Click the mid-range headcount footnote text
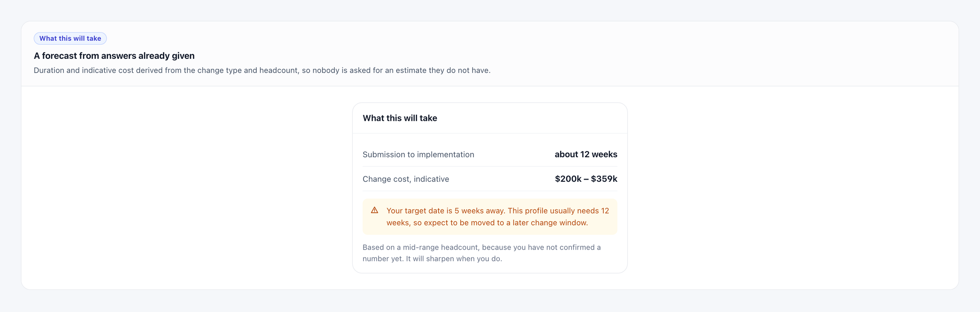Screen dimensions: 980x312 481,253
